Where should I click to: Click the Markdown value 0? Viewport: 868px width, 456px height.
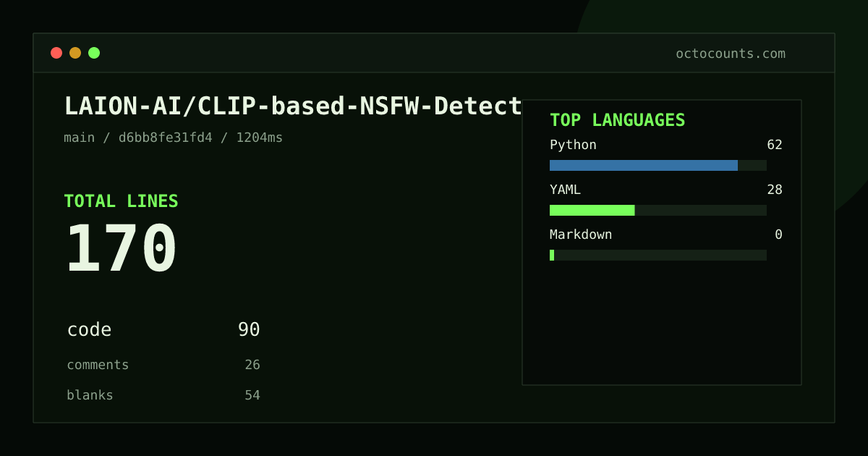pos(778,235)
